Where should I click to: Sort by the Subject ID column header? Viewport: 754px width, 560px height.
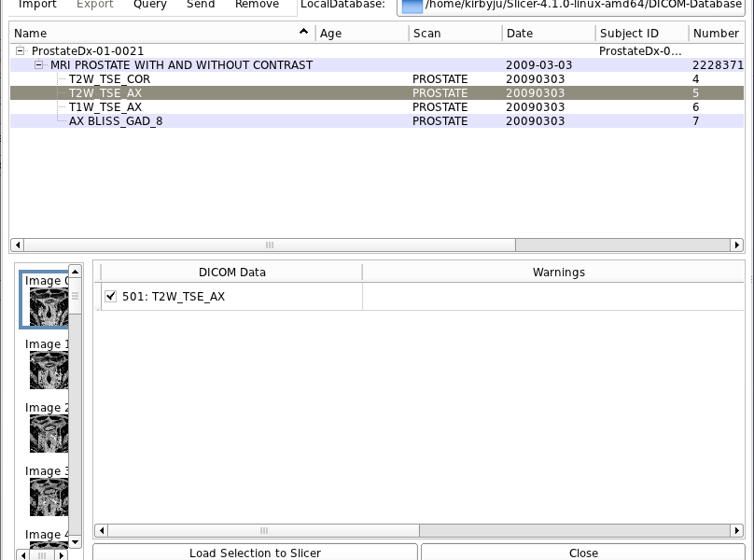tap(642, 34)
